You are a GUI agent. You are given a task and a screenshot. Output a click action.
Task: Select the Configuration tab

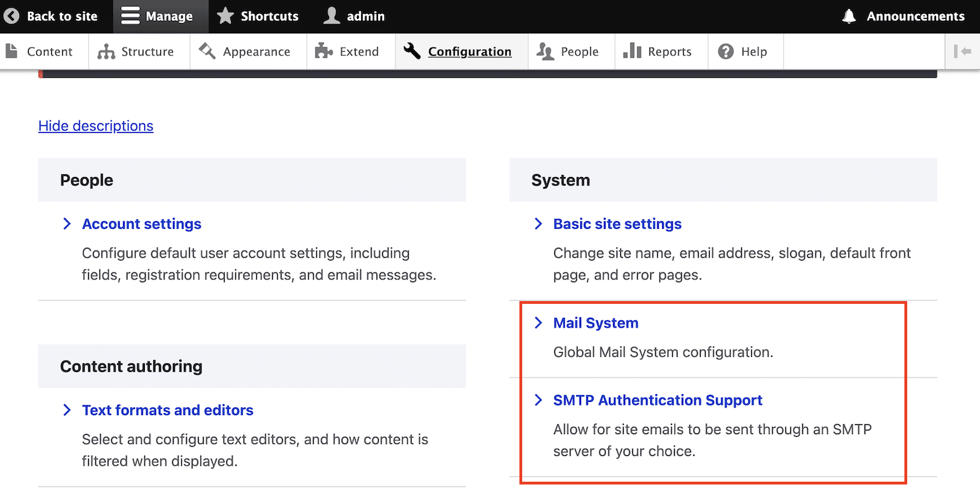(461, 50)
